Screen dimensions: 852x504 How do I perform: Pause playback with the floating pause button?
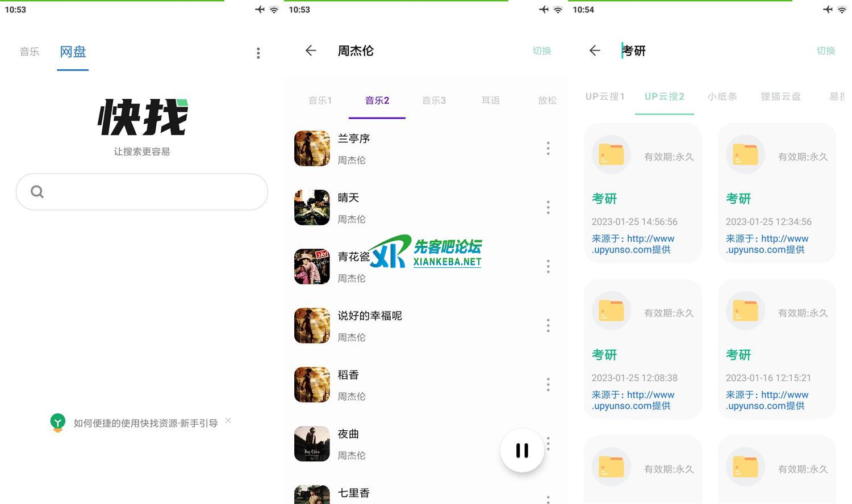click(x=522, y=450)
